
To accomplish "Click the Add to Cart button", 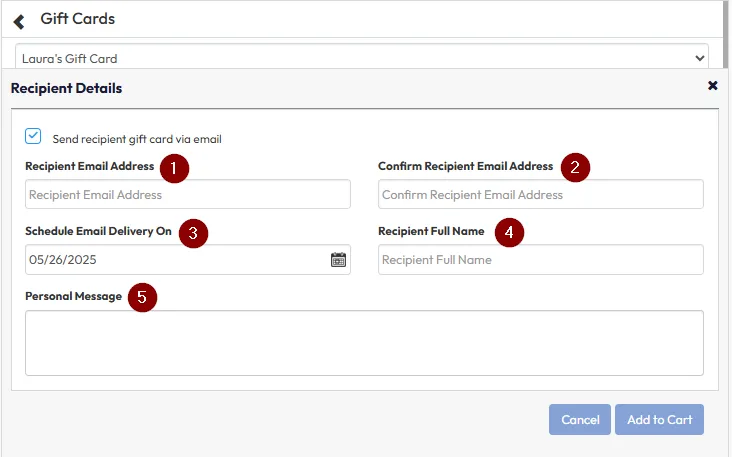I will pos(659,420).
